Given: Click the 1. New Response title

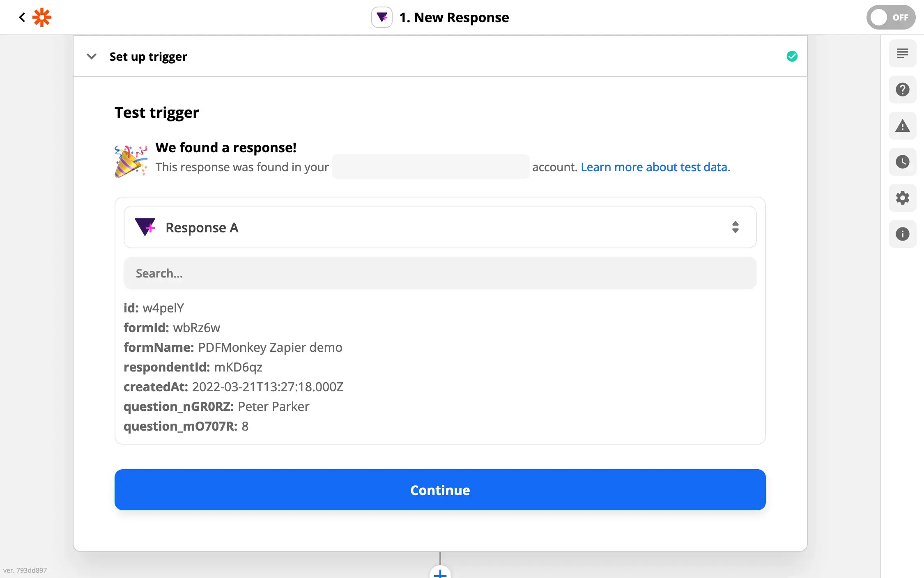Looking at the screenshot, I should pyautogui.click(x=454, y=17).
